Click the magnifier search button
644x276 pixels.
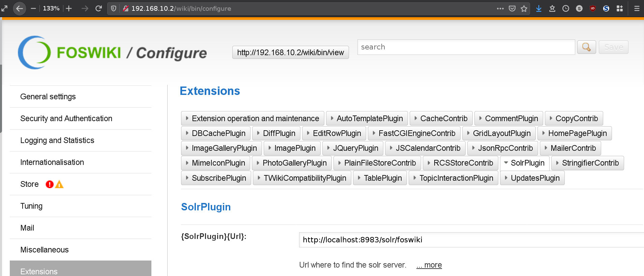(586, 47)
